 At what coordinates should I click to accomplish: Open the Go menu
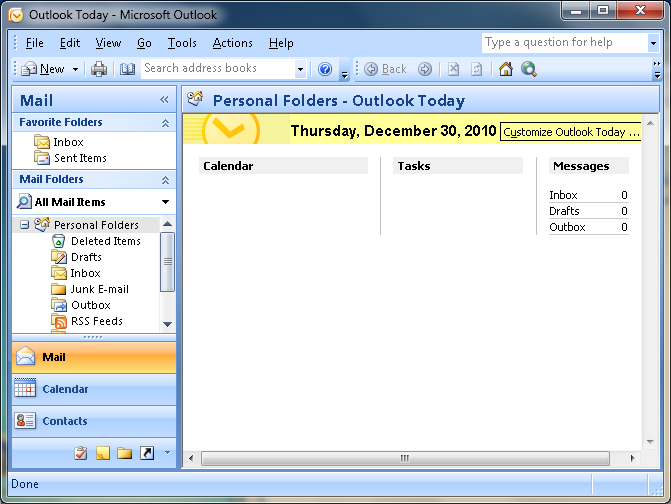144,43
